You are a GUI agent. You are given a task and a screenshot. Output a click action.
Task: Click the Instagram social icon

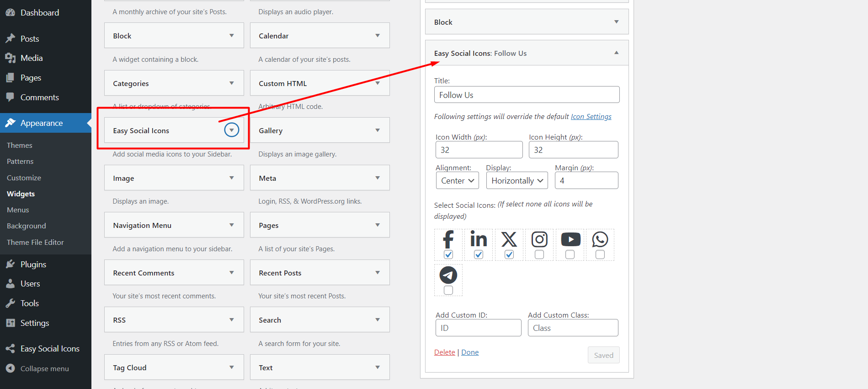(539, 239)
